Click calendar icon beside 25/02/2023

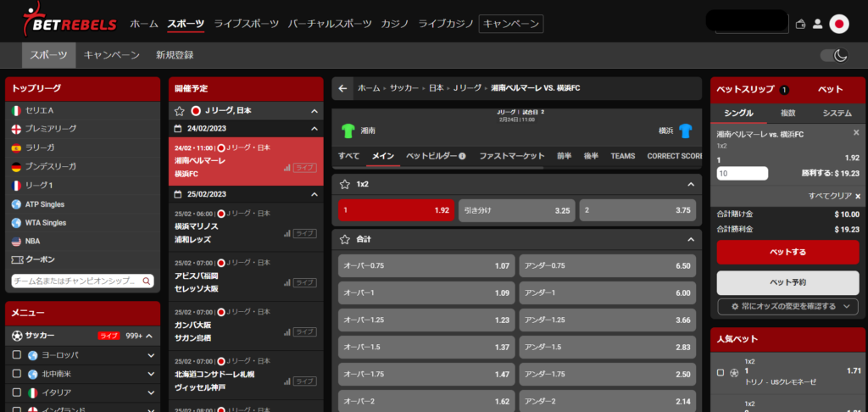coord(178,194)
